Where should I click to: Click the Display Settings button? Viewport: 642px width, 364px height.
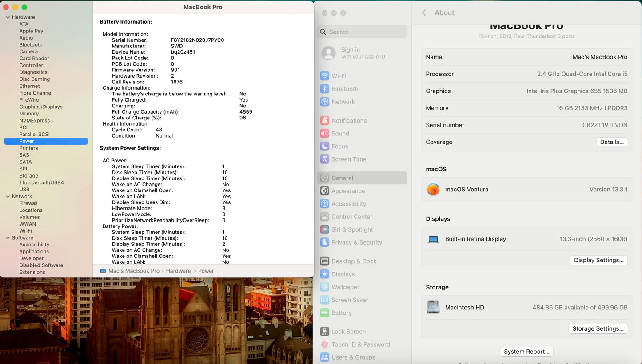click(x=598, y=260)
